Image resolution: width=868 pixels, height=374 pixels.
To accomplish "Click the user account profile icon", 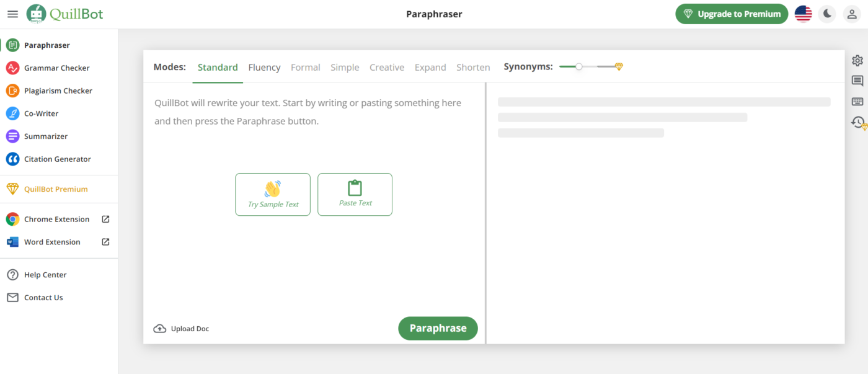I will point(852,14).
